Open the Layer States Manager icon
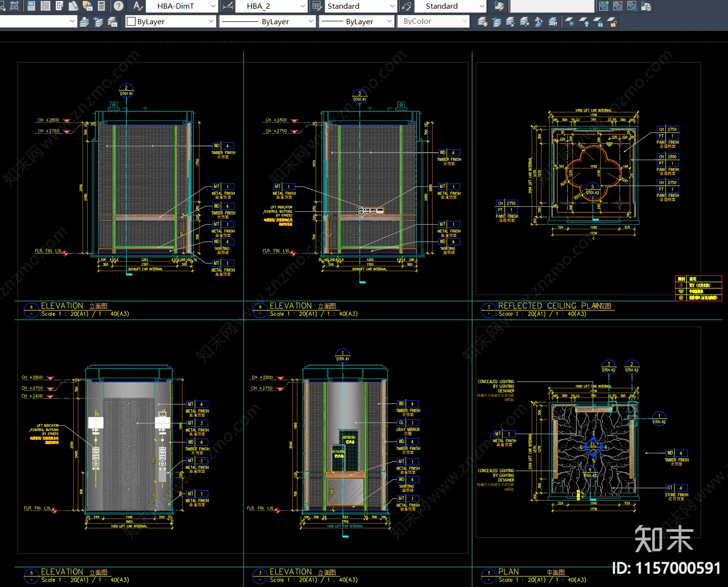The height and width of the screenshot is (587, 728). (112, 21)
